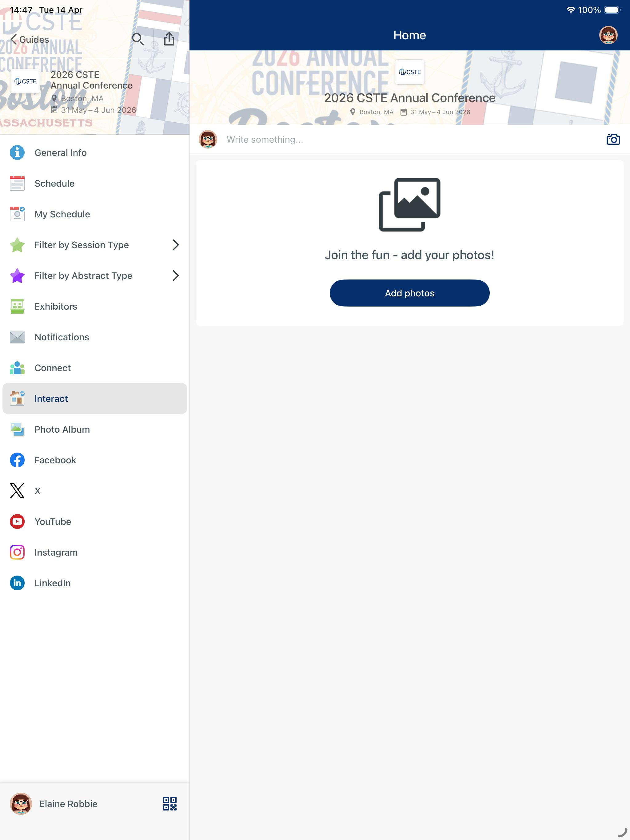Screen dimensions: 630x840
Task: Open Photo Album menu item
Action: click(x=95, y=430)
